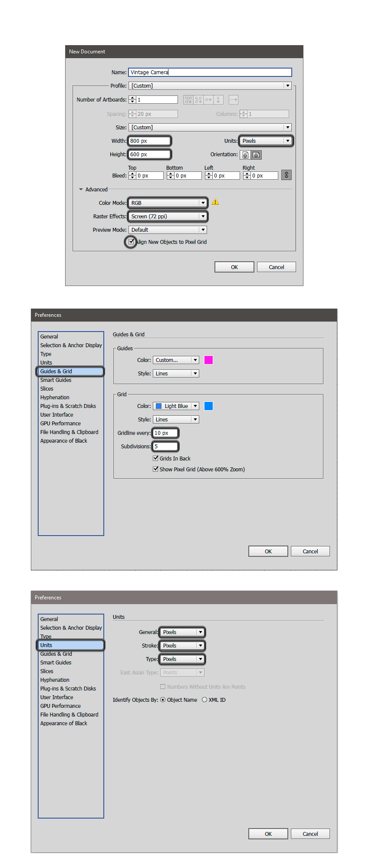Viewport: 369px width, 868px height.
Task: Select landscape orientation icon
Action: [x=256, y=155]
